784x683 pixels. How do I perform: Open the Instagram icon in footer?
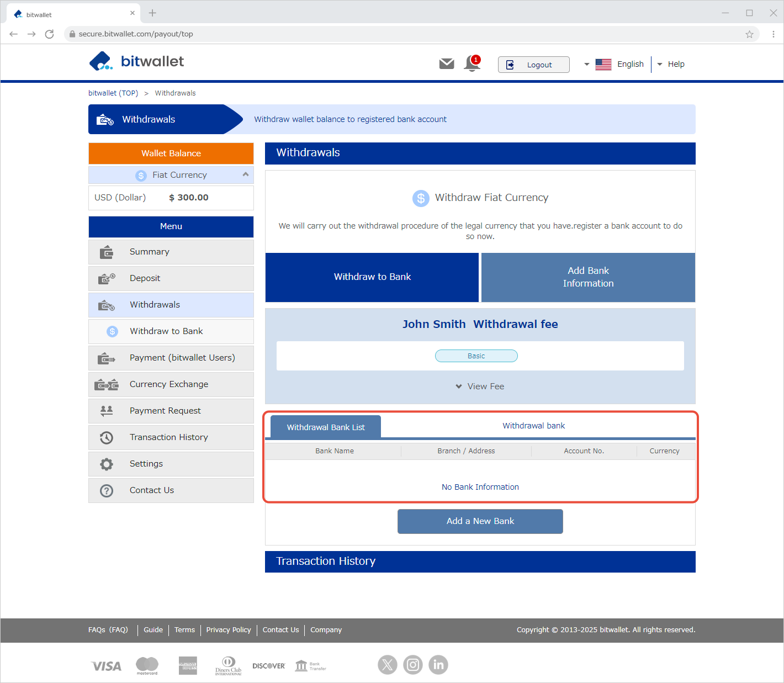[412, 665]
